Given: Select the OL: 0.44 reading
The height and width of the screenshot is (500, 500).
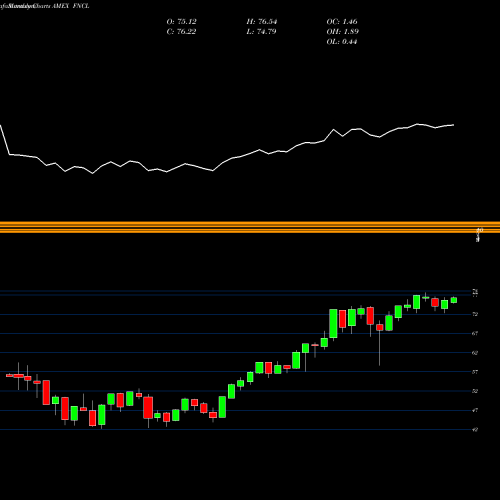Looking at the screenshot, I should [x=342, y=42].
